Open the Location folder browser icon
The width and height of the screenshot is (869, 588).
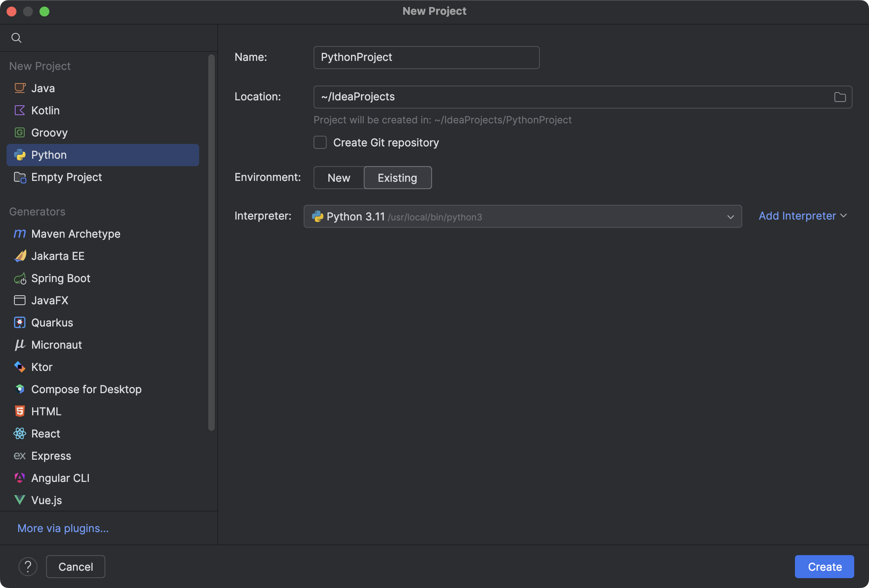[x=840, y=97]
